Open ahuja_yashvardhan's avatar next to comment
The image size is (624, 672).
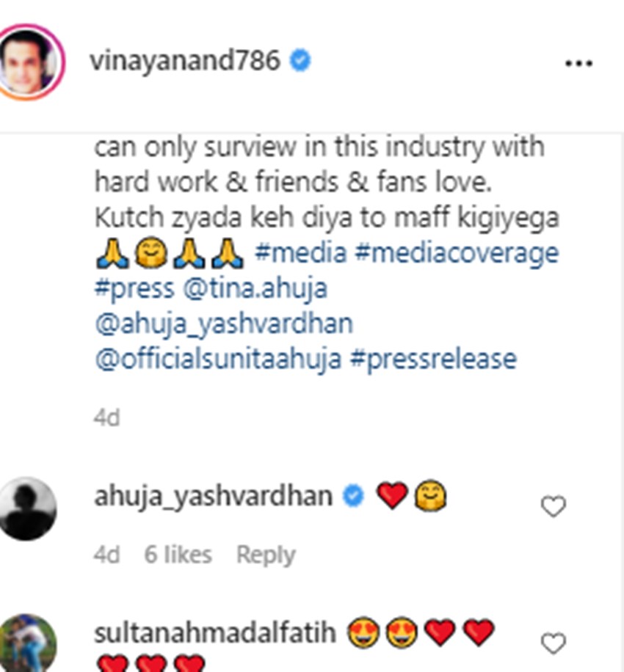pyautogui.click(x=26, y=508)
